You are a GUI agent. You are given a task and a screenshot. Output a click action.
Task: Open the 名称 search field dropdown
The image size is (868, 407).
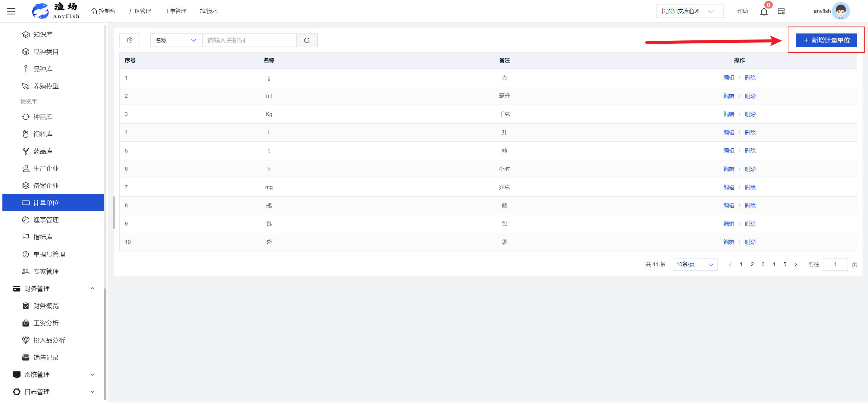tap(176, 40)
